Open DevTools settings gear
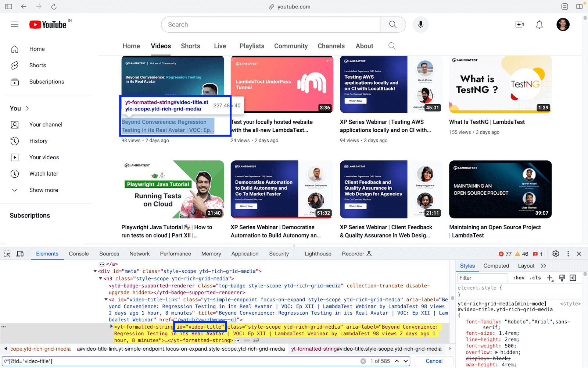The height and width of the screenshot is (368, 588). [x=556, y=254]
